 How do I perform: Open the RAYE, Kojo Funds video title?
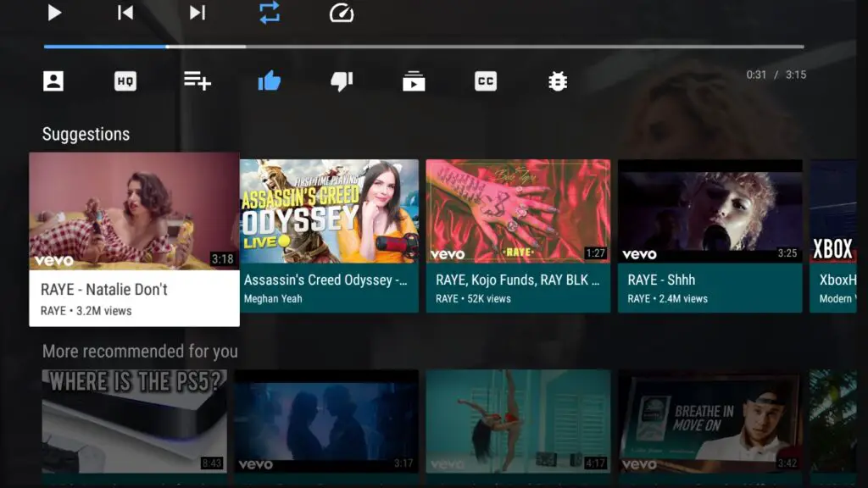(x=517, y=280)
